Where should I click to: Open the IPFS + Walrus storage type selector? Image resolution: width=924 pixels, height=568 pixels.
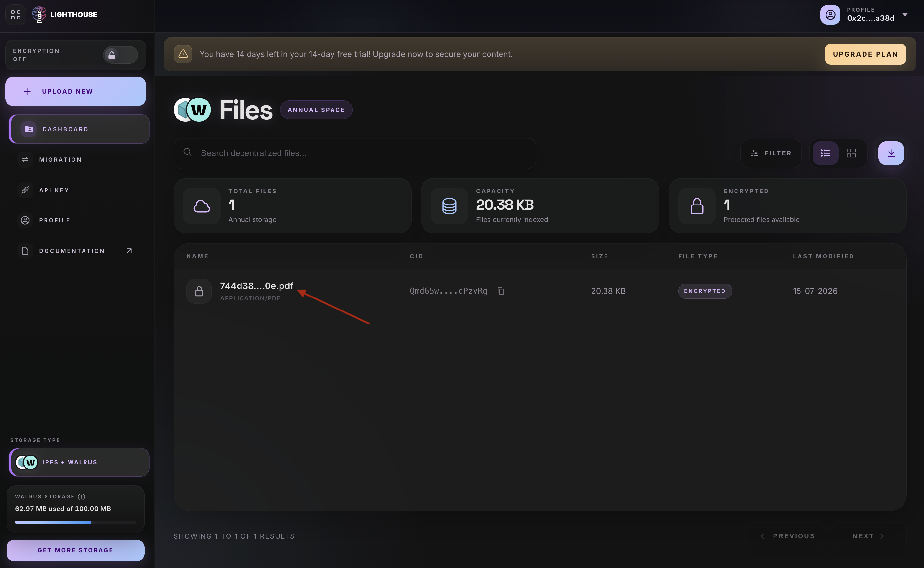click(79, 462)
